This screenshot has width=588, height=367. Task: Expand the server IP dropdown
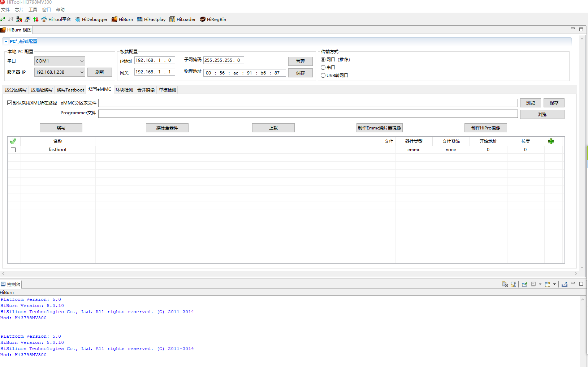click(x=82, y=72)
